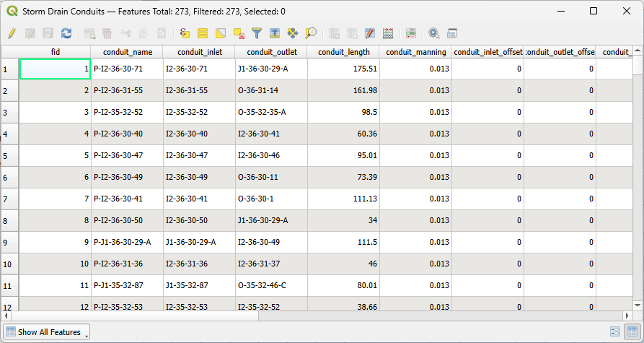The image size is (644, 343).
Task: Zoom map to selected rows
Action: [311, 33]
